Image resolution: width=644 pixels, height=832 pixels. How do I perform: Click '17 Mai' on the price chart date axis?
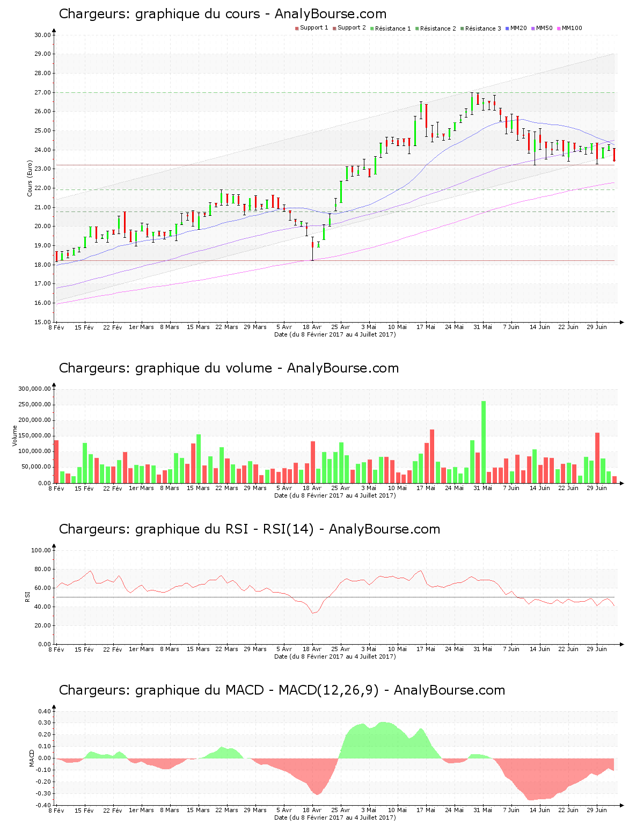pyautogui.click(x=426, y=327)
